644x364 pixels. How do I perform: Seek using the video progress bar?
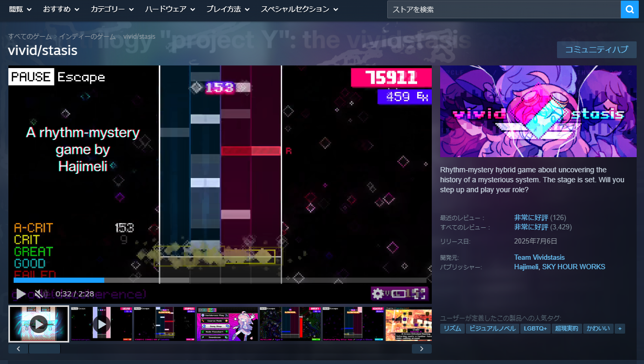220,280
